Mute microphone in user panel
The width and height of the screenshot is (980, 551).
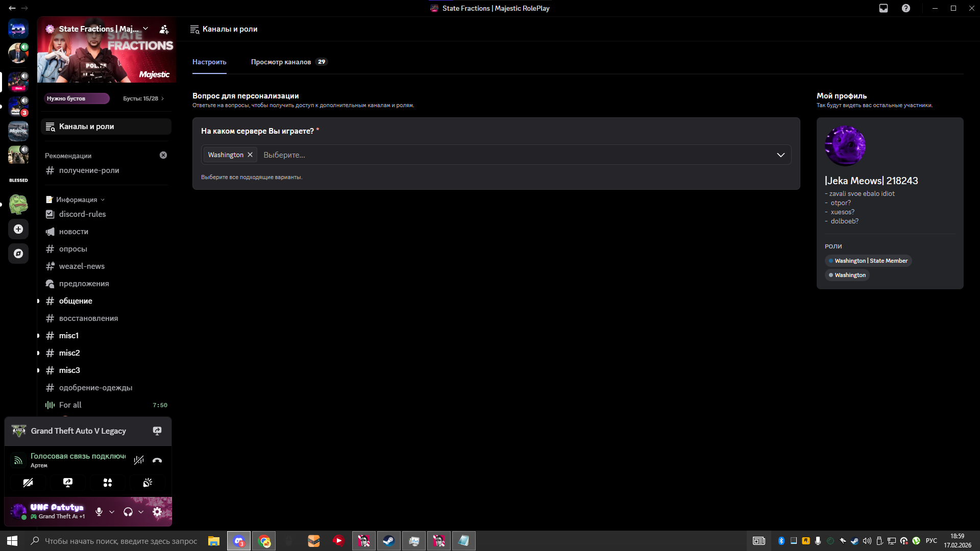[99, 512]
